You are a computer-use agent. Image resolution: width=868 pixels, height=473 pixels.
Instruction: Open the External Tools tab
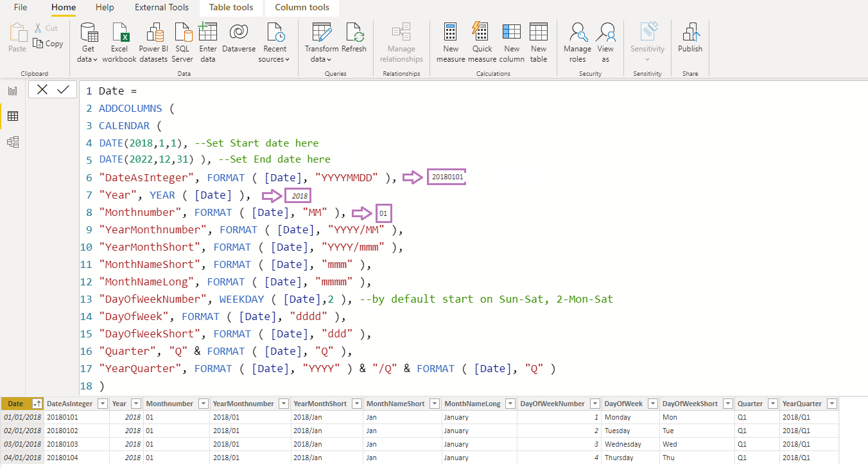(162, 8)
